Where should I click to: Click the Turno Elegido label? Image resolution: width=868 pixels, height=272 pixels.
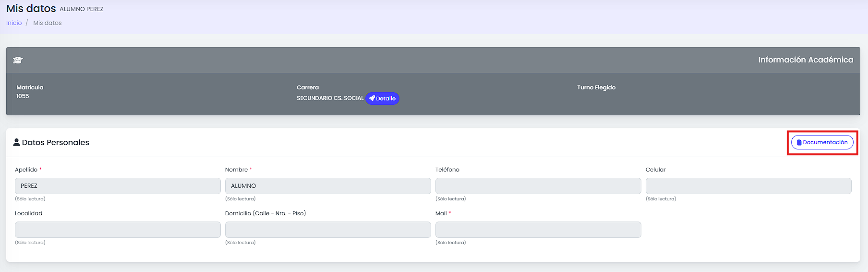596,87
